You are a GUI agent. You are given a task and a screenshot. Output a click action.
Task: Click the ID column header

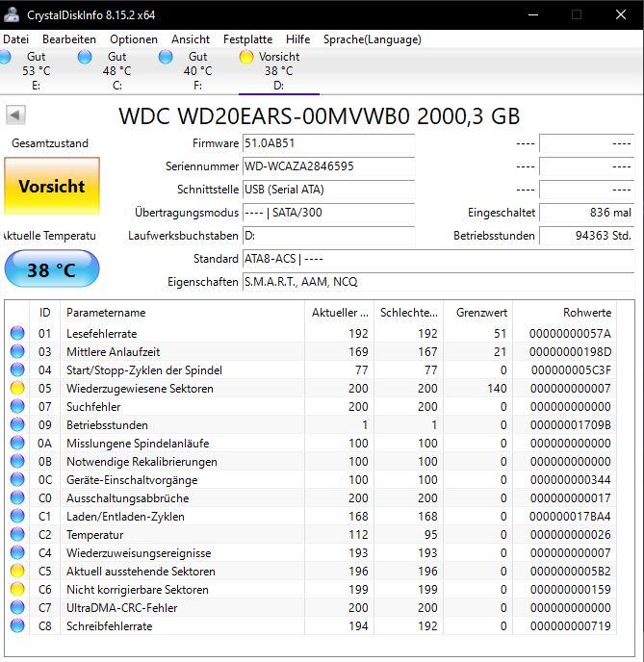coord(45,313)
